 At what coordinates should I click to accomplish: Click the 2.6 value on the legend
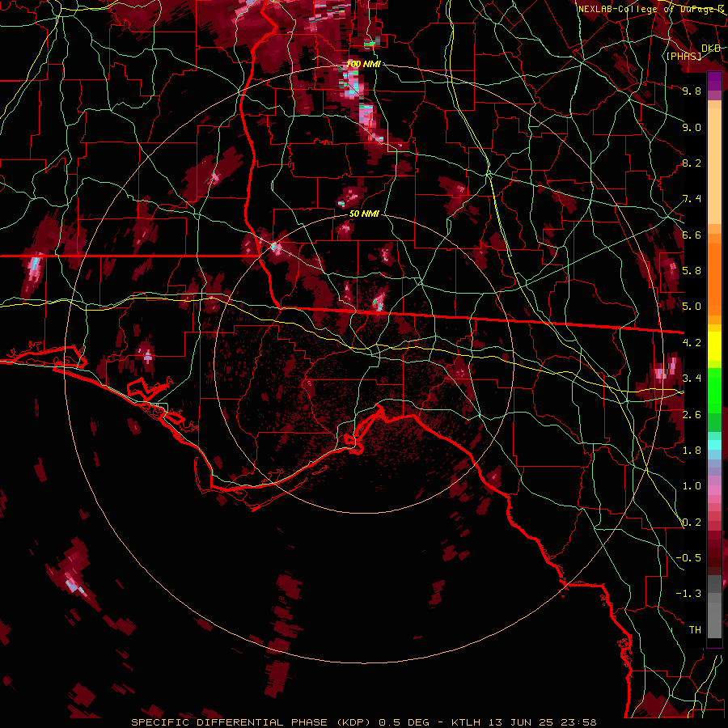692,415
